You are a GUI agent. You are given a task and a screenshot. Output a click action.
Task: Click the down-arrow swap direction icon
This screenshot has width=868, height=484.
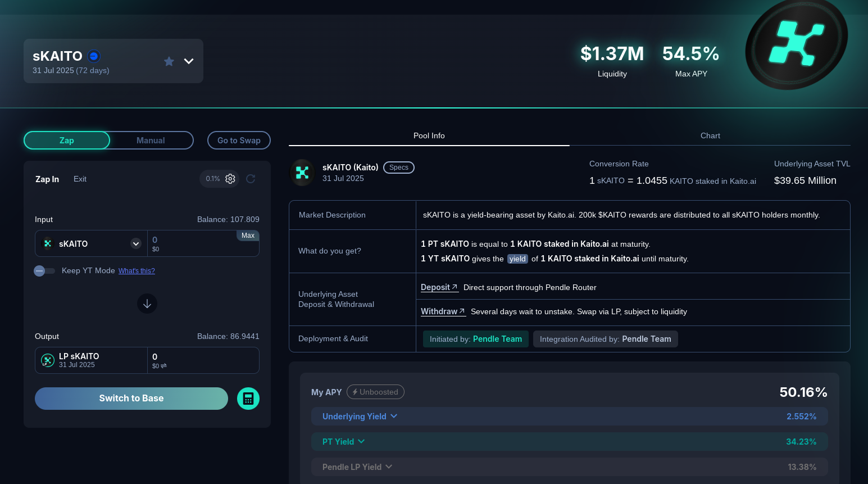[x=147, y=304]
